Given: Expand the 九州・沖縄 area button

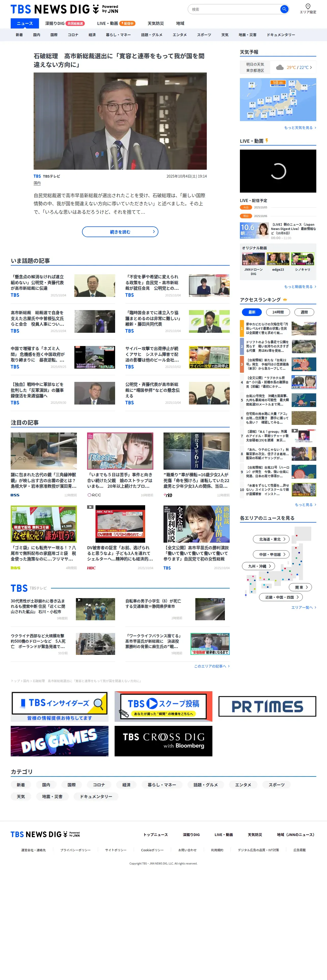Looking at the screenshot, I should (259, 566).
